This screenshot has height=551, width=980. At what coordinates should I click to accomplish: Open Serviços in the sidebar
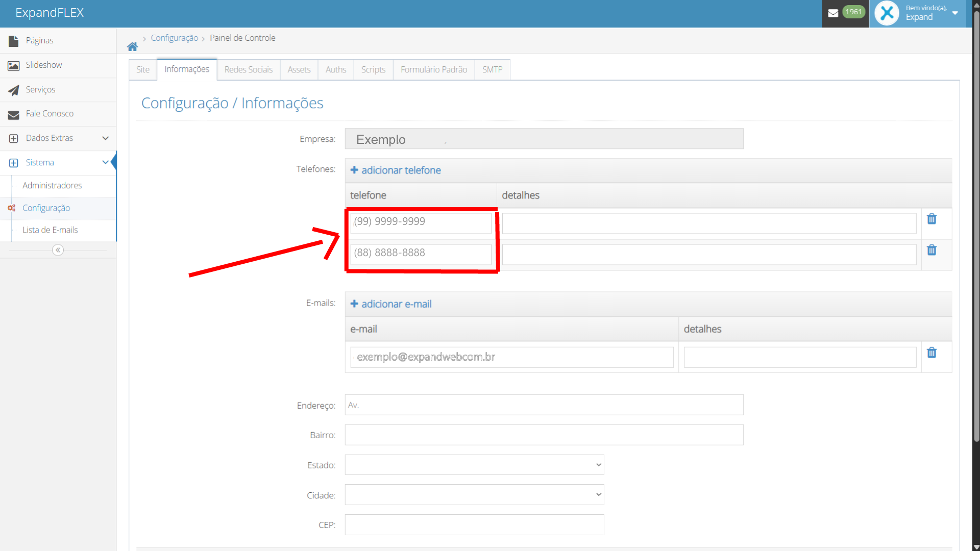pyautogui.click(x=40, y=89)
